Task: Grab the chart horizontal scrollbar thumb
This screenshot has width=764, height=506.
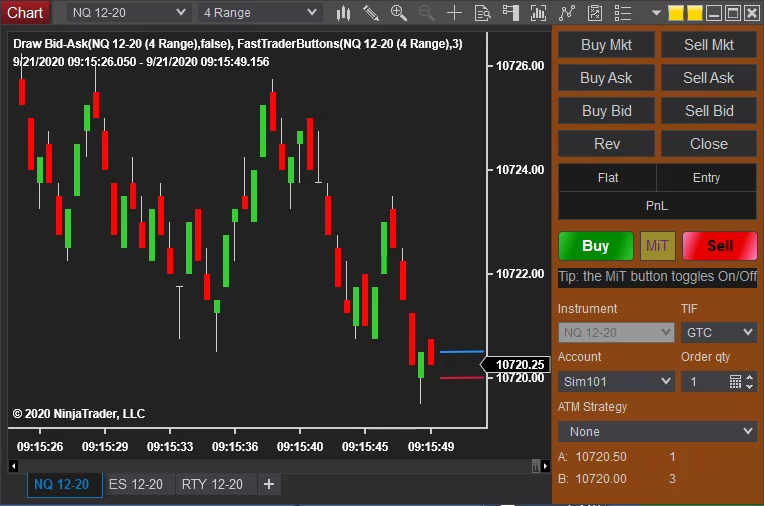Action: tap(535, 466)
